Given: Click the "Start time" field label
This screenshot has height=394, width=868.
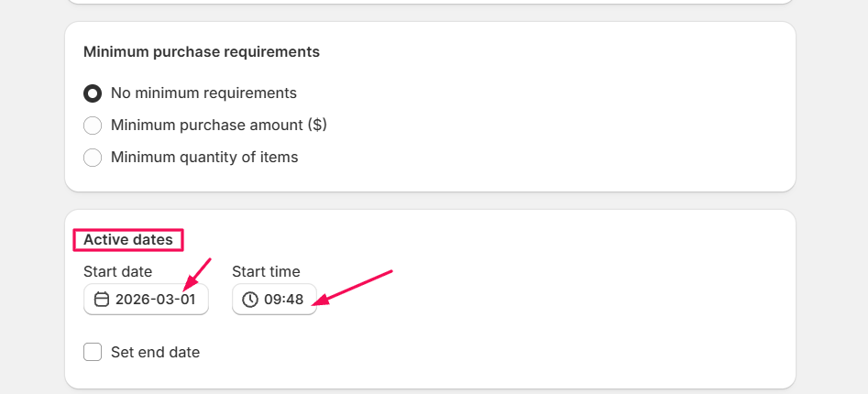Looking at the screenshot, I should [266, 271].
